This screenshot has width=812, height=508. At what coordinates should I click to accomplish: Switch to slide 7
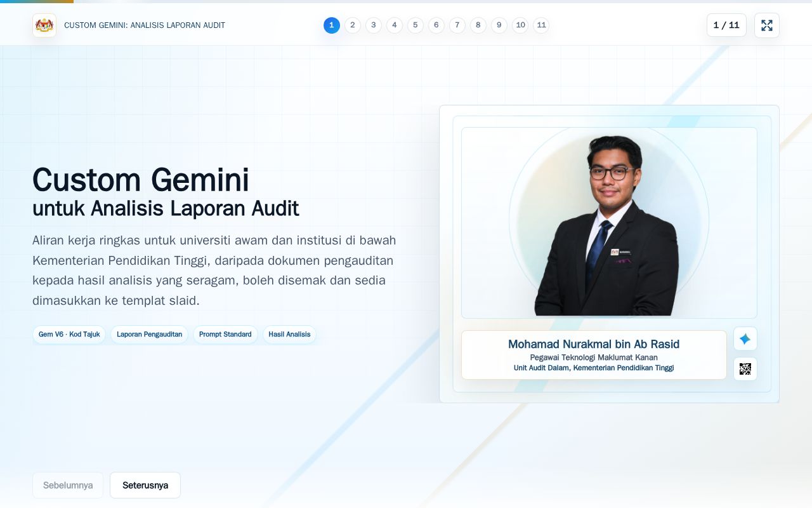pyautogui.click(x=457, y=25)
